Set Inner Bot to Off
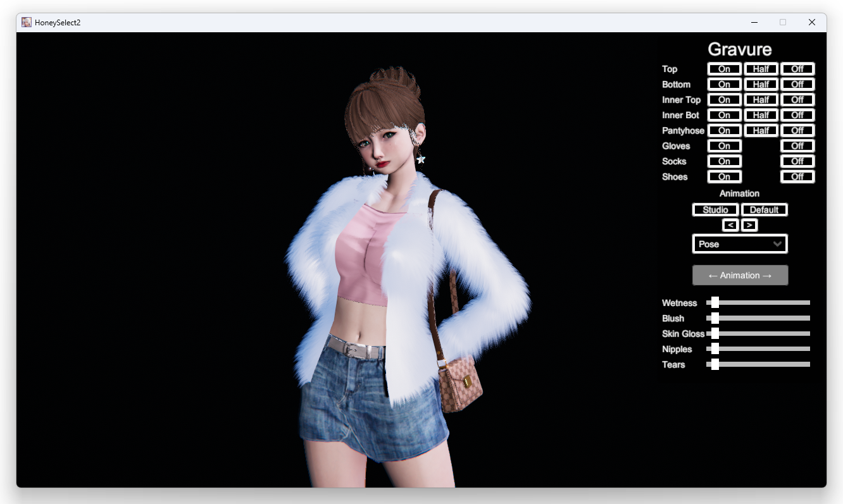Viewport: 843px width, 504px height. (x=797, y=115)
